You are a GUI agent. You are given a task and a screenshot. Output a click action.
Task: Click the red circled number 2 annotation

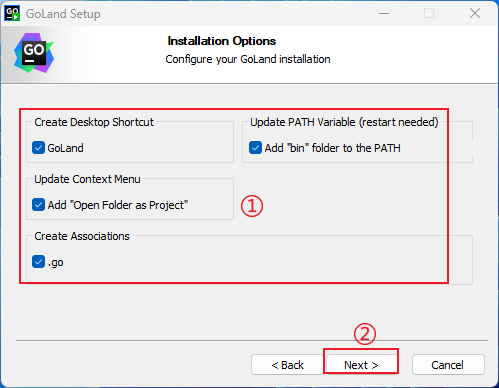coord(365,334)
